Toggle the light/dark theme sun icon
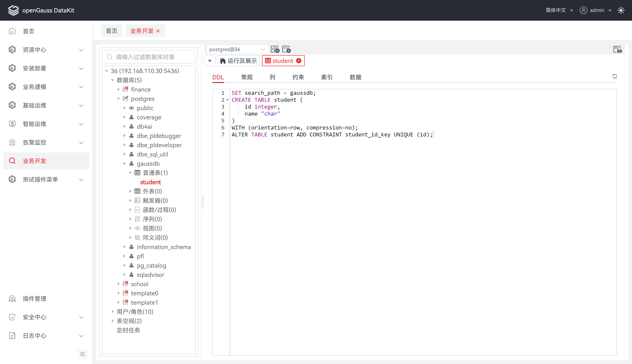Image resolution: width=632 pixels, height=364 pixels. 621,10
